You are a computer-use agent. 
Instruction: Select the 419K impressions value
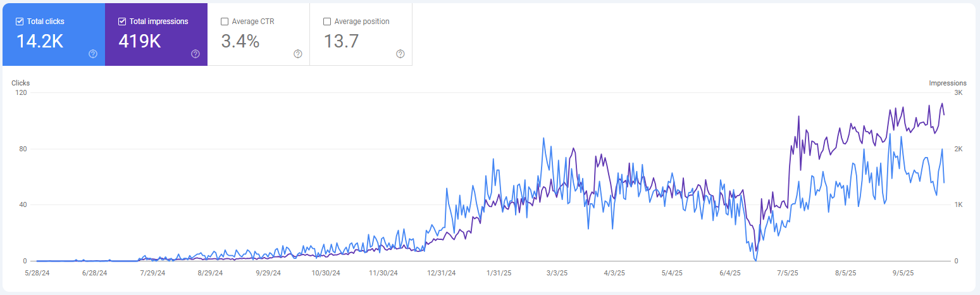pyautogui.click(x=140, y=42)
